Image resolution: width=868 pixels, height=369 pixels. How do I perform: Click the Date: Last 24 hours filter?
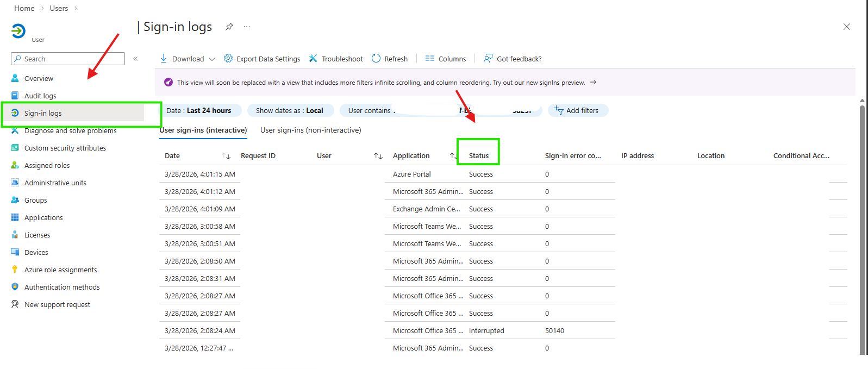[x=199, y=110]
